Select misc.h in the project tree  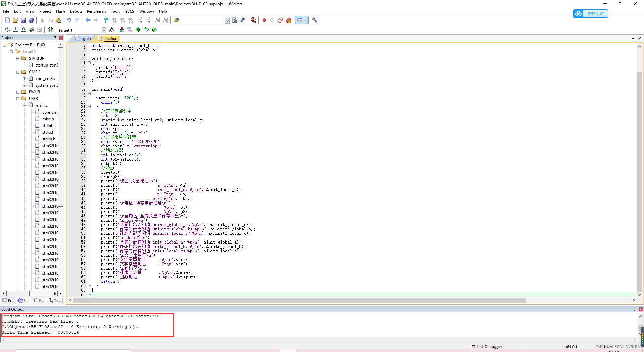[x=48, y=119]
